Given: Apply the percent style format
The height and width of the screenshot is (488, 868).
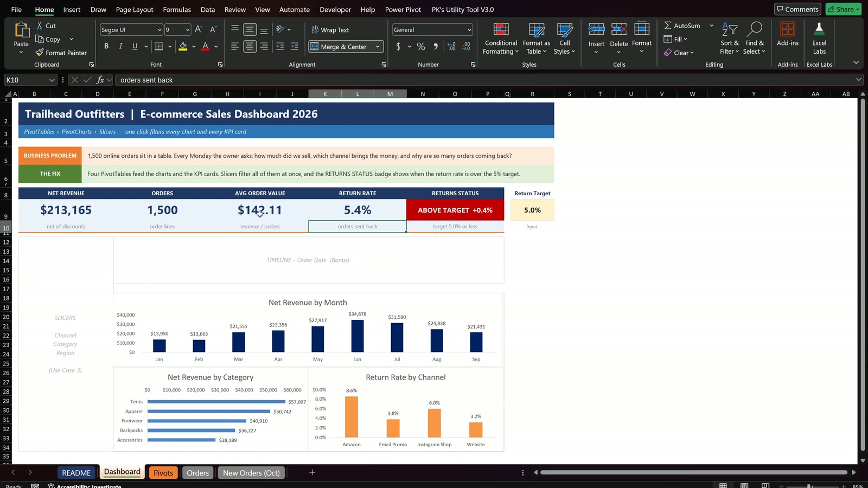Looking at the screenshot, I should point(421,47).
